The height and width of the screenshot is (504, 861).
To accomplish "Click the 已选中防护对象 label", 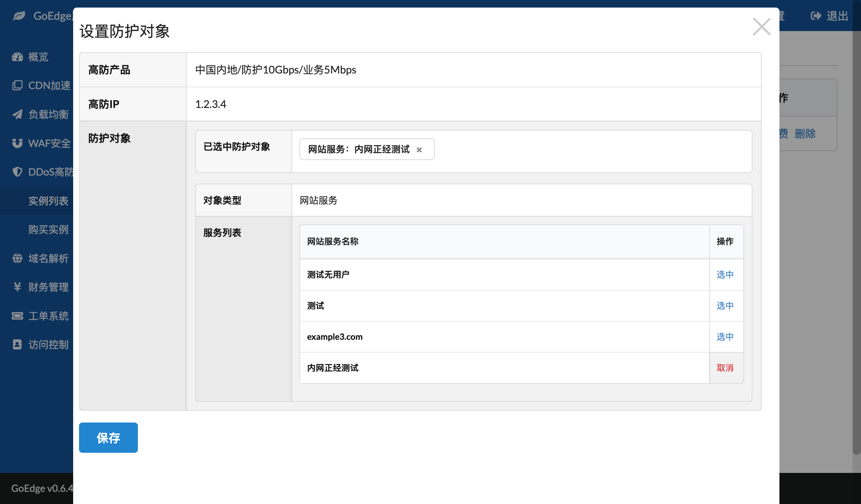I will pos(237,147).
